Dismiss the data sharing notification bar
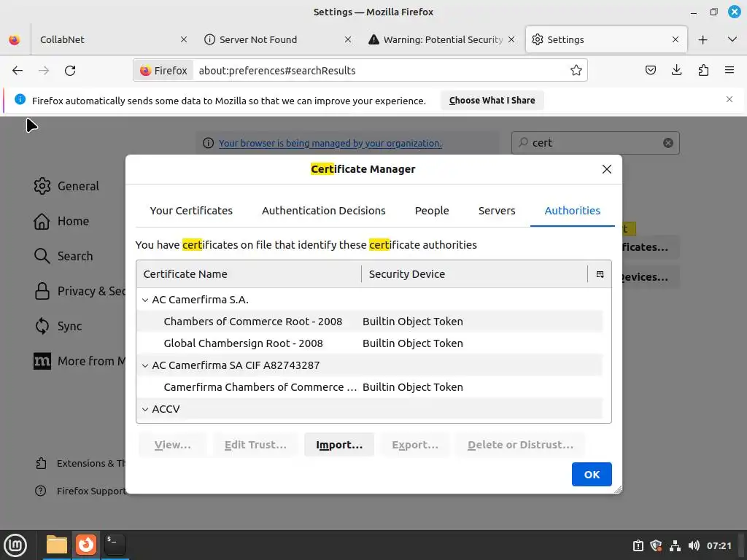The width and height of the screenshot is (747, 560). pyautogui.click(x=729, y=99)
